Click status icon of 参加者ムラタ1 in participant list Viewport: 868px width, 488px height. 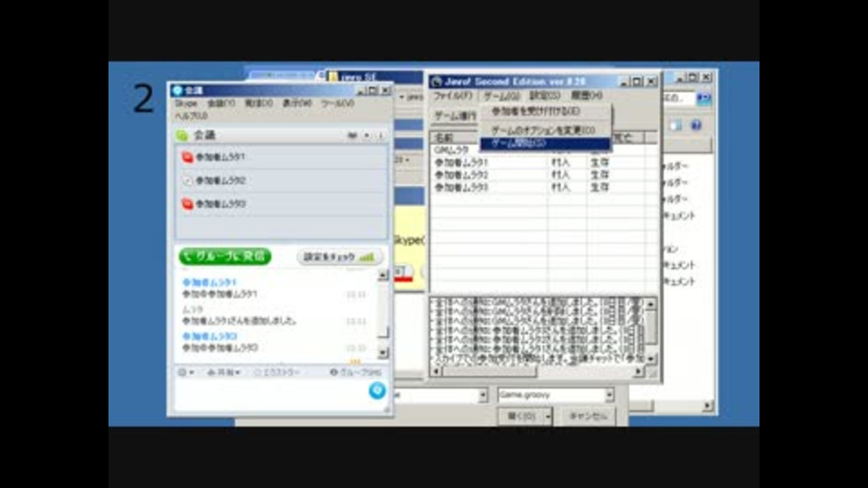[x=187, y=157]
